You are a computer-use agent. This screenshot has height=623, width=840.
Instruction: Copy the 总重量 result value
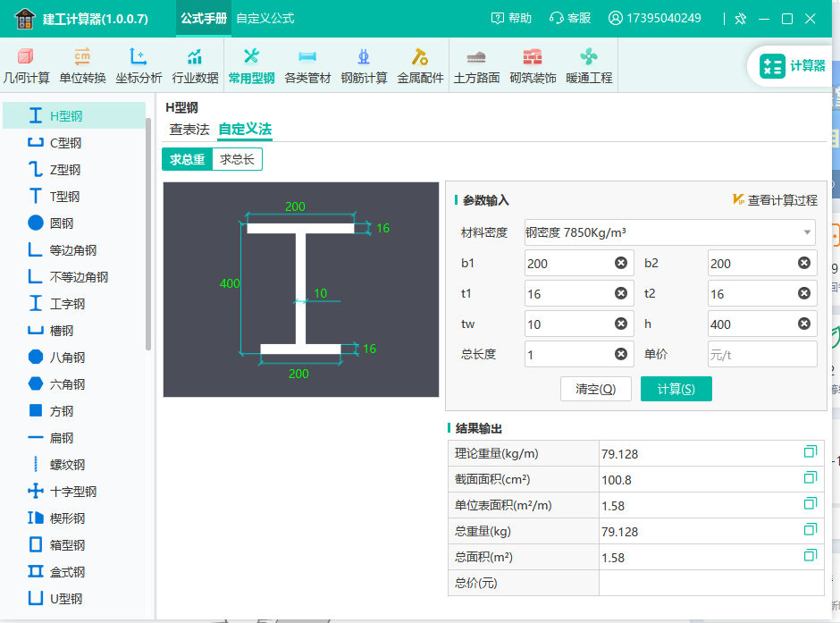[x=810, y=530]
